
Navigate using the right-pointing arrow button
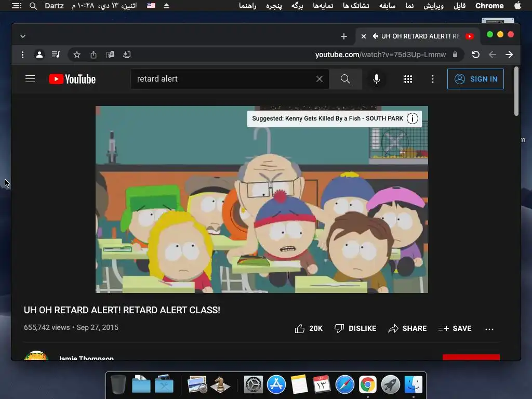click(509, 55)
